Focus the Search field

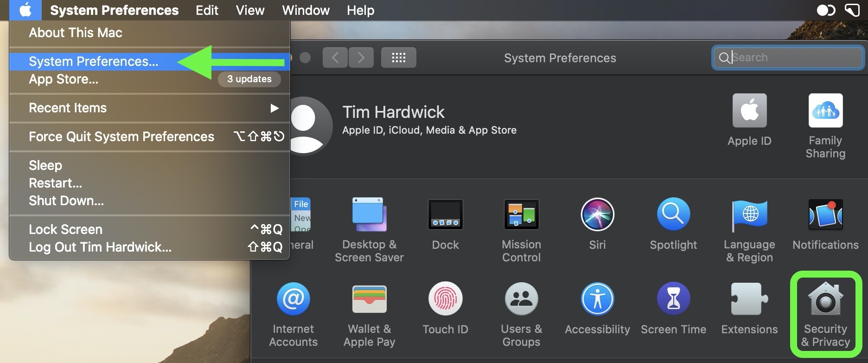tap(788, 57)
